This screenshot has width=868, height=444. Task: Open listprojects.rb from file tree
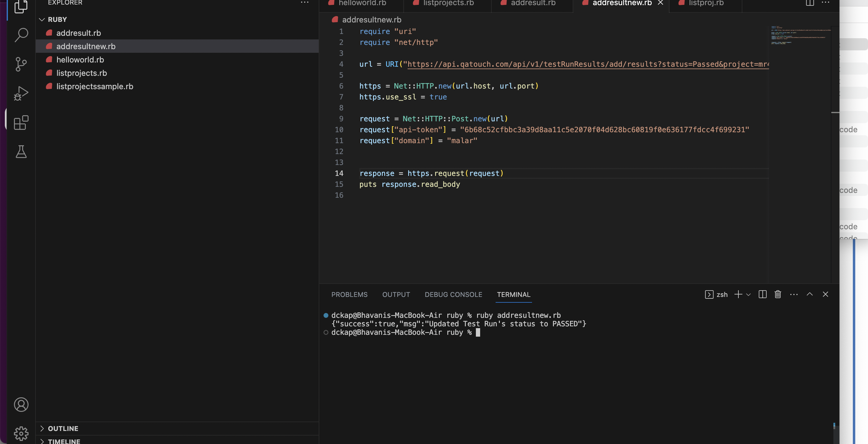(177, 73)
